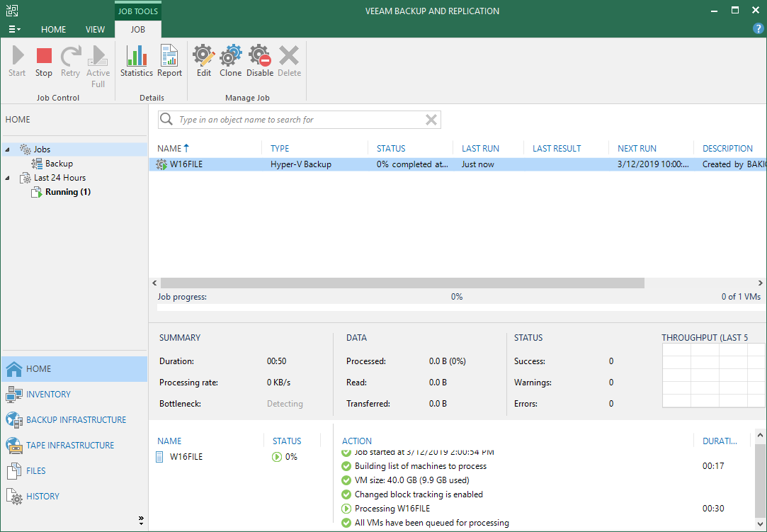Click the search magnifier icon

166,120
